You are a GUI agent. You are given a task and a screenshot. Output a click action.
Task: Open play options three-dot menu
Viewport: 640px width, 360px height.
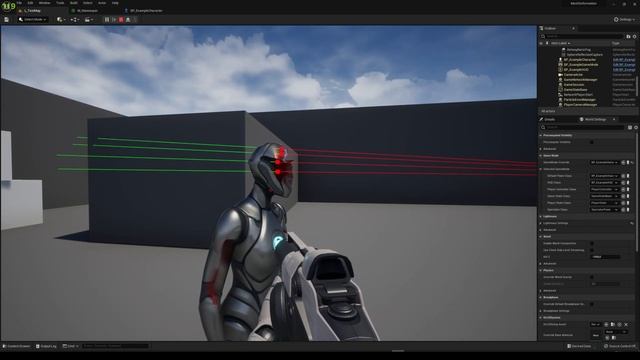[135, 20]
